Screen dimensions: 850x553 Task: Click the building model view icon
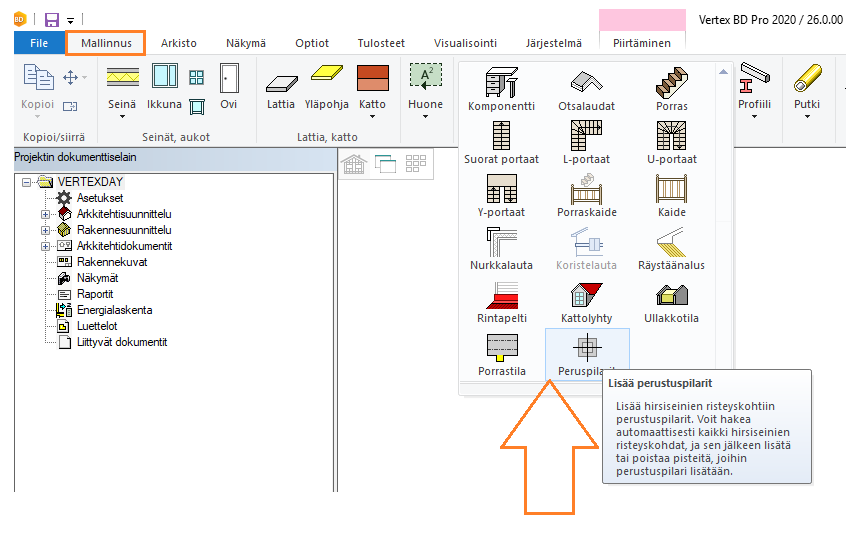pos(354,164)
